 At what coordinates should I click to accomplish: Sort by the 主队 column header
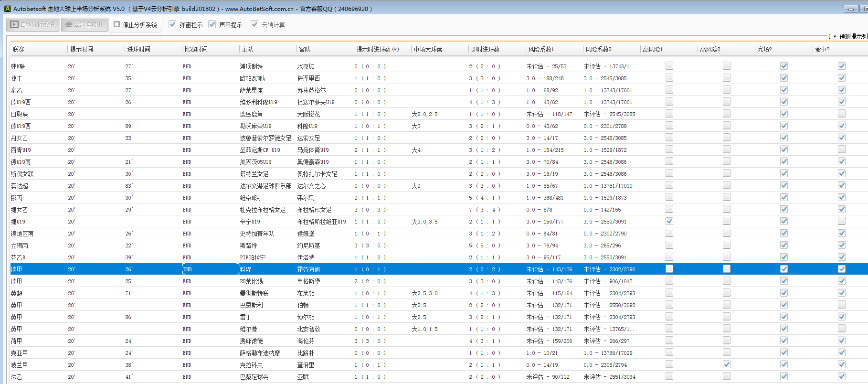(247, 49)
